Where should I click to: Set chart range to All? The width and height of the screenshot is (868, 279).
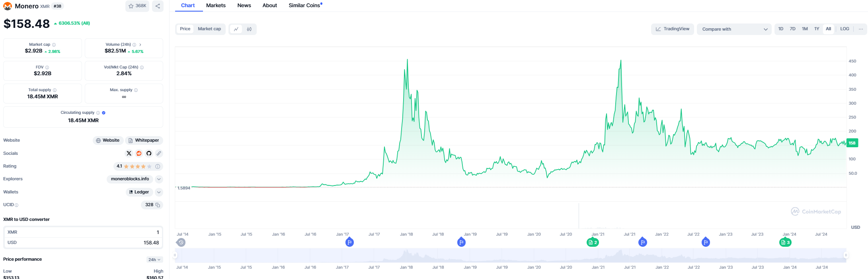point(829,29)
